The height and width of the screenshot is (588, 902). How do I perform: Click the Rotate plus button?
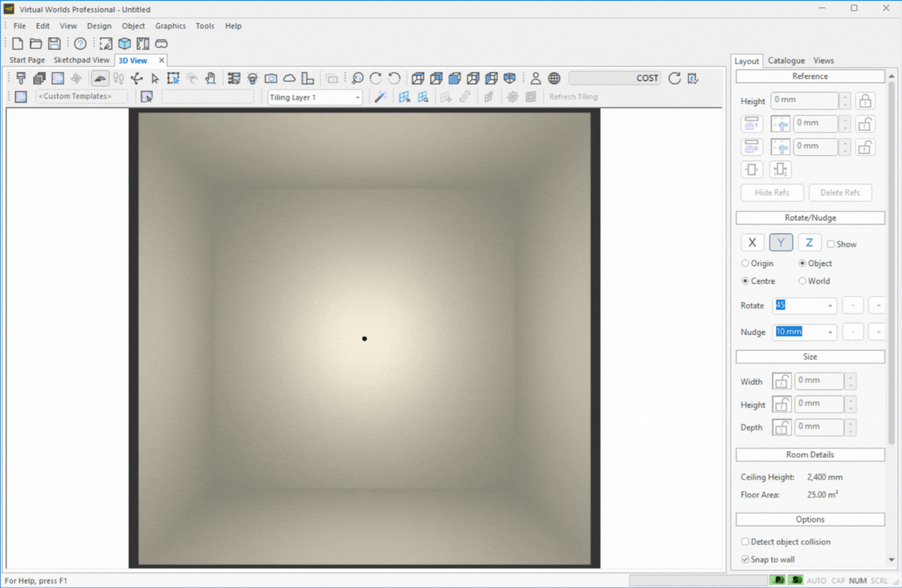(x=878, y=306)
